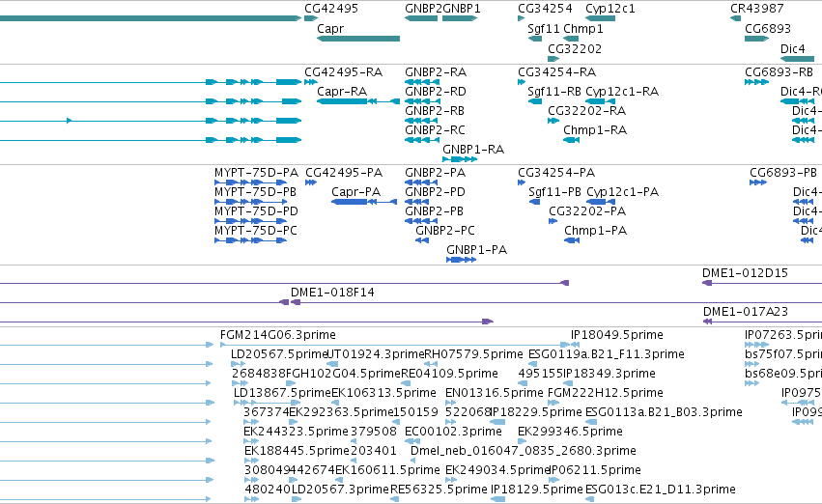The height and width of the screenshot is (504, 822).
Task: Select the ESG013c.E21_D11.3prime EST label
Action: (661, 490)
